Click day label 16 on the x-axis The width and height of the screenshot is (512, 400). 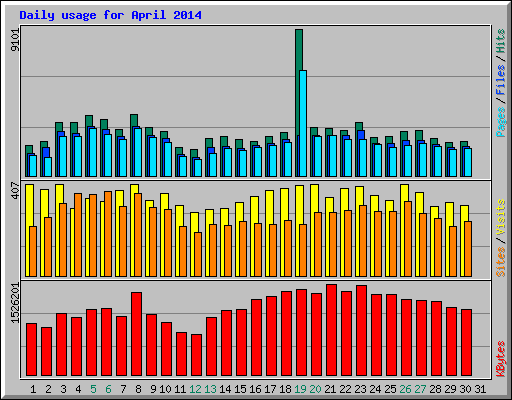point(255,389)
